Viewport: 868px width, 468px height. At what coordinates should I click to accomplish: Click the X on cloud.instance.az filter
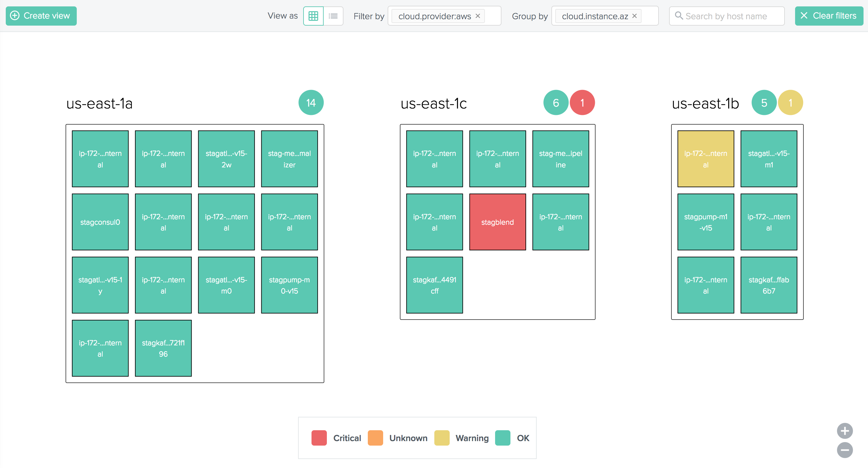pyautogui.click(x=634, y=16)
